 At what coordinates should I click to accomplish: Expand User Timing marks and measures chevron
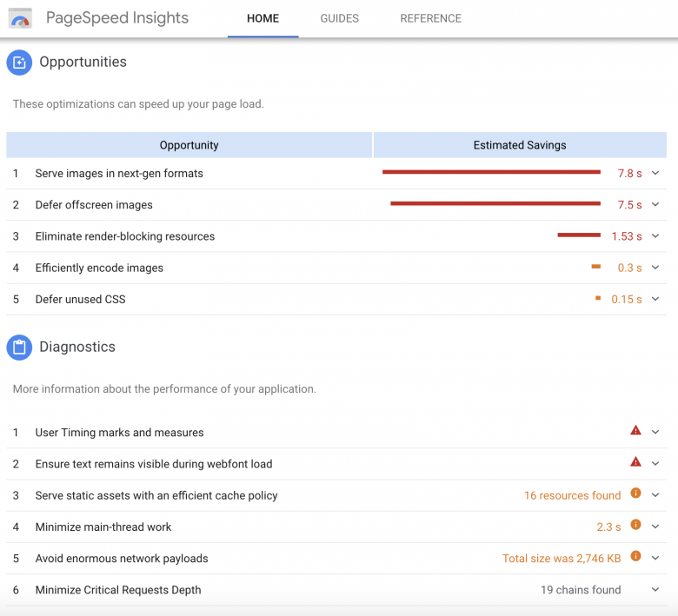coord(655,433)
